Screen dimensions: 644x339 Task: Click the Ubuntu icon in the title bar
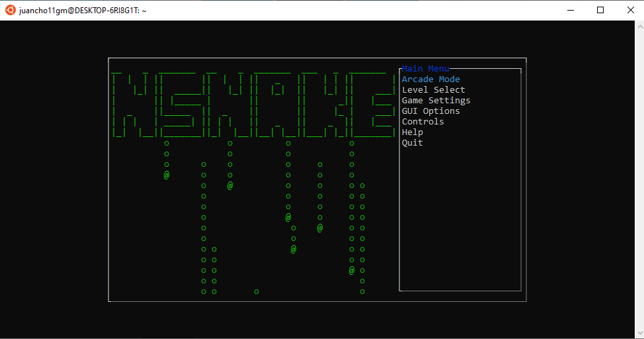coord(11,11)
